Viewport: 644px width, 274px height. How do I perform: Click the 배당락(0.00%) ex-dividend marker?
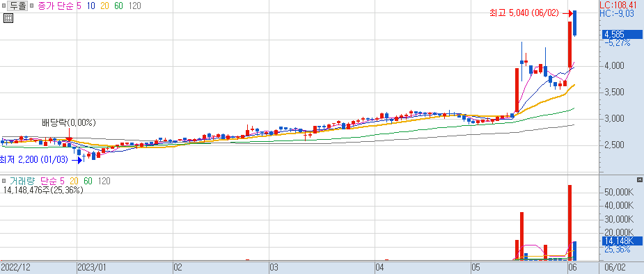click(x=69, y=122)
